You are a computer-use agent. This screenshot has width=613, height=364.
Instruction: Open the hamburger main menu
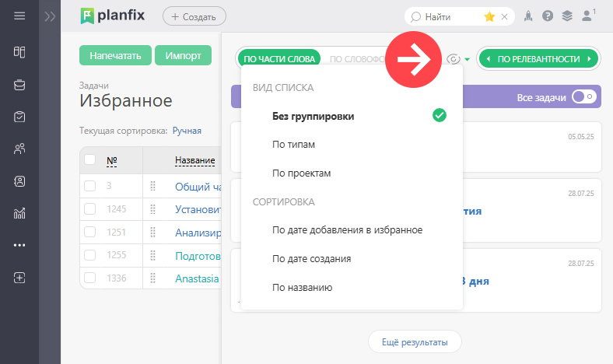pyautogui.click(x=19, y=16)
